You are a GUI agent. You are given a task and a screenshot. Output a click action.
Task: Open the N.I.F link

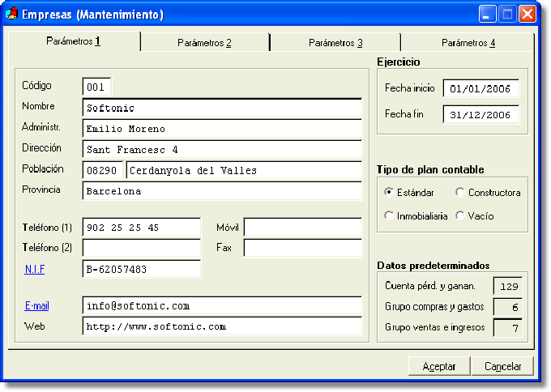coord(34,269)
